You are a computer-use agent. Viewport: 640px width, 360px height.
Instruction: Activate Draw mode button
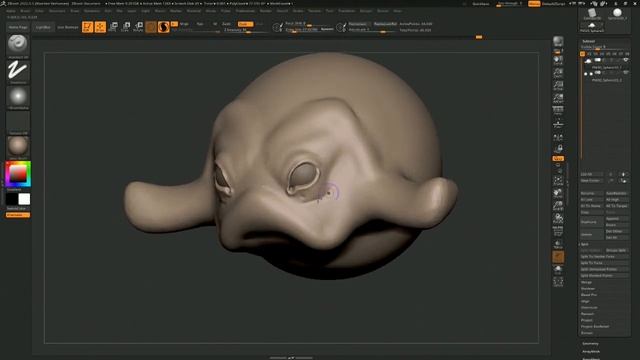(100, 27)
